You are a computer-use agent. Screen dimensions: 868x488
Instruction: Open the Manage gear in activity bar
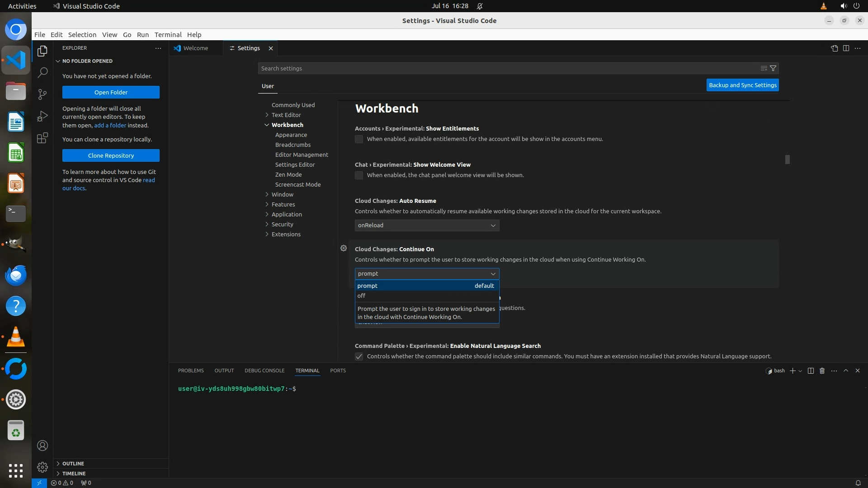point(42,467)
